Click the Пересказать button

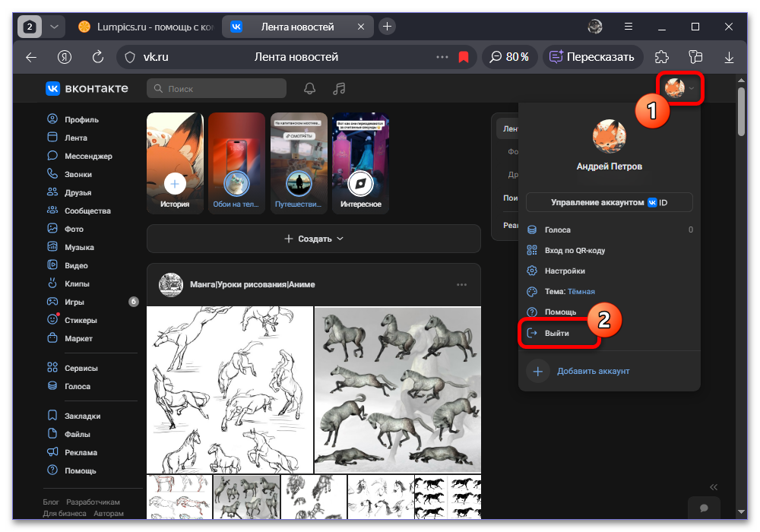(x=592, y=57)
